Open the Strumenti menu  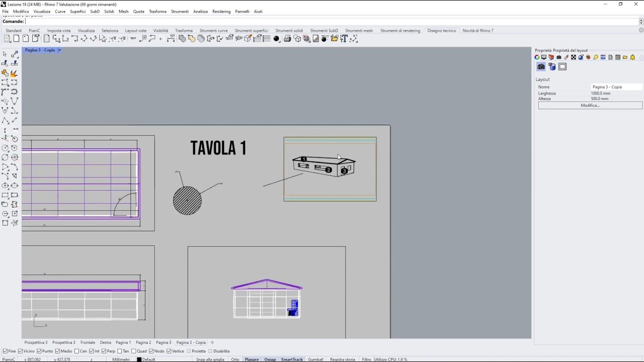pos(180,12)
